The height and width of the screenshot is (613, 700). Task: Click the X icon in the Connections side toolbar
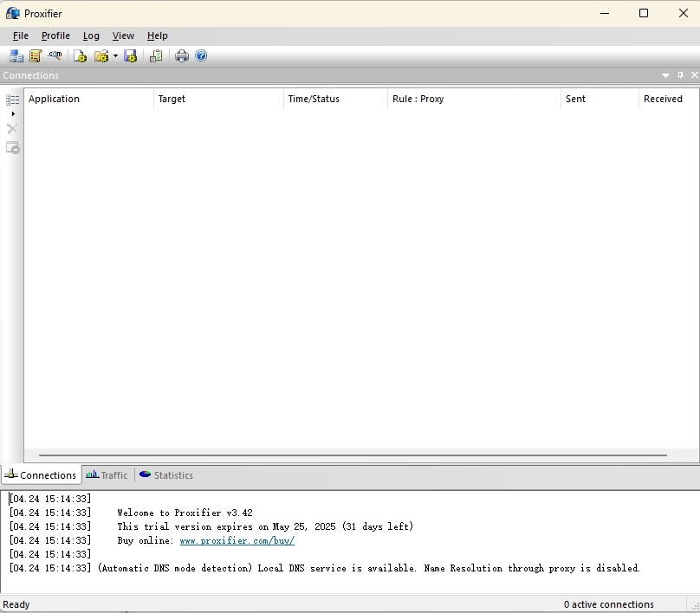tap(12, 129)
